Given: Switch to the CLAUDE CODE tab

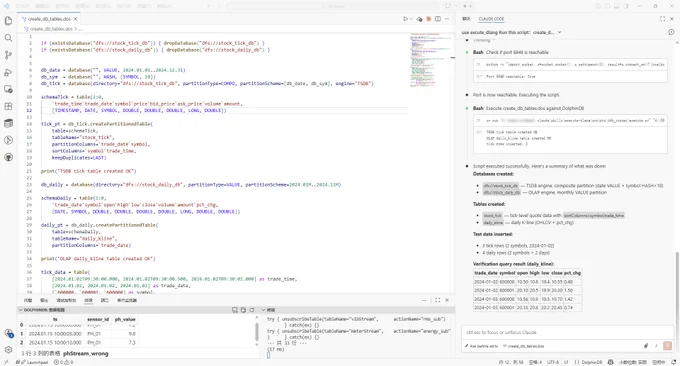Looking at the screenshot, I should (491, 19).
